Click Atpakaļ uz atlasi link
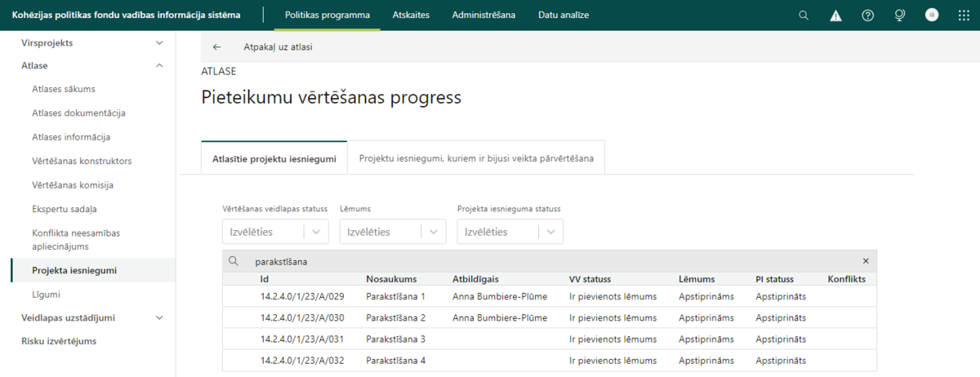Image resolution: width=980 pixels, height=377 pixels. [x=278, y=47]
